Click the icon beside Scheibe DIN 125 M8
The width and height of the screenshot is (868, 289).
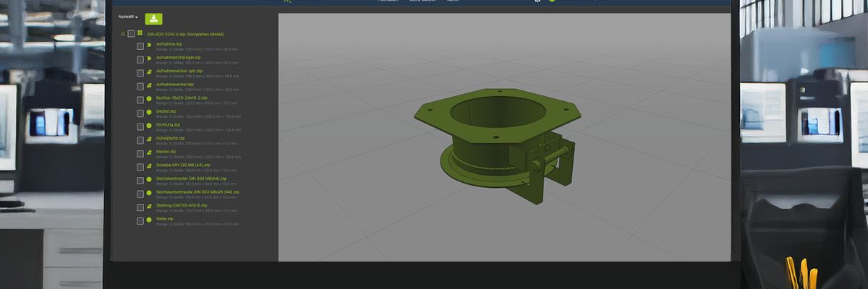click(x=149, y=166)
